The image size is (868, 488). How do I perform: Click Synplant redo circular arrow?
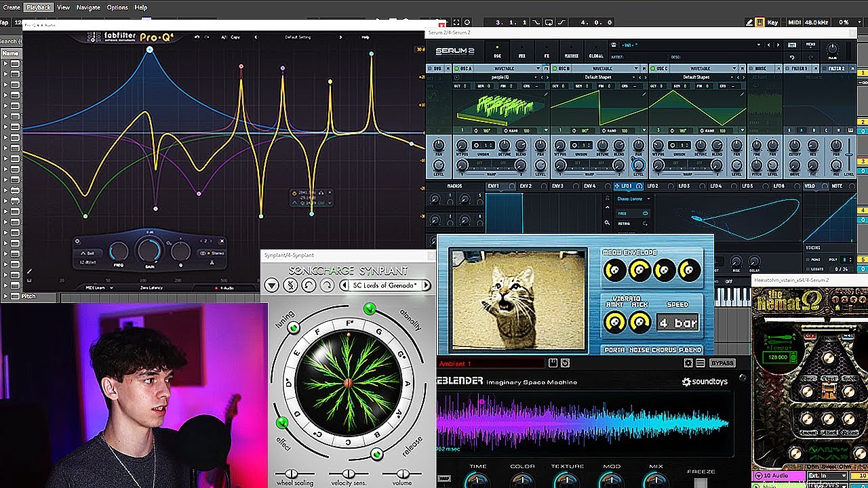[x=326, y=285]
